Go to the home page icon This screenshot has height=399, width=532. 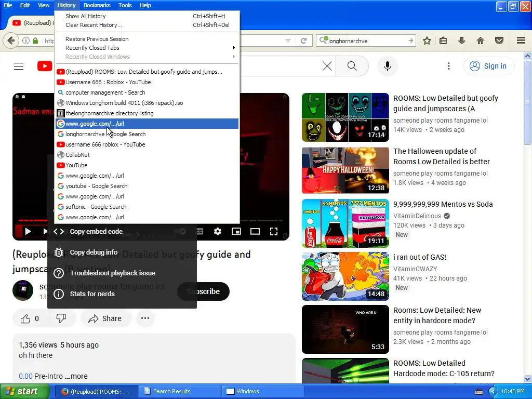coord(481,41)
